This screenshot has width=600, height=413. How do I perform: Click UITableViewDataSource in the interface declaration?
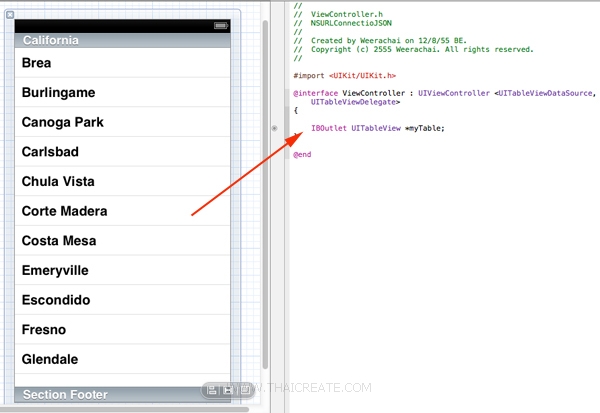coord(545,93)
